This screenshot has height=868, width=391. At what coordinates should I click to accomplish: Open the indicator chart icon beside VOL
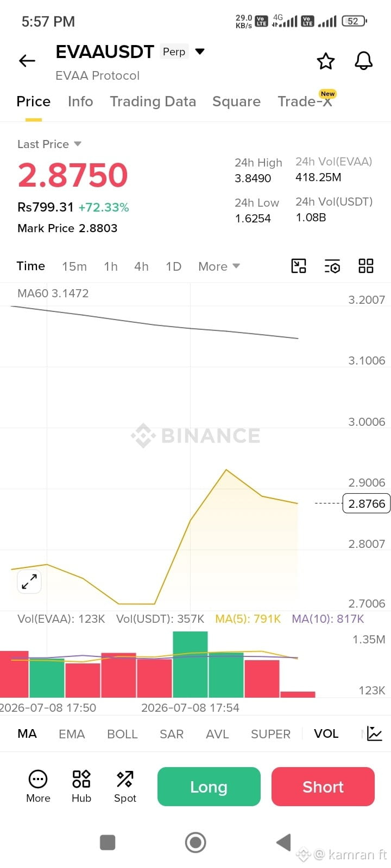375,733
